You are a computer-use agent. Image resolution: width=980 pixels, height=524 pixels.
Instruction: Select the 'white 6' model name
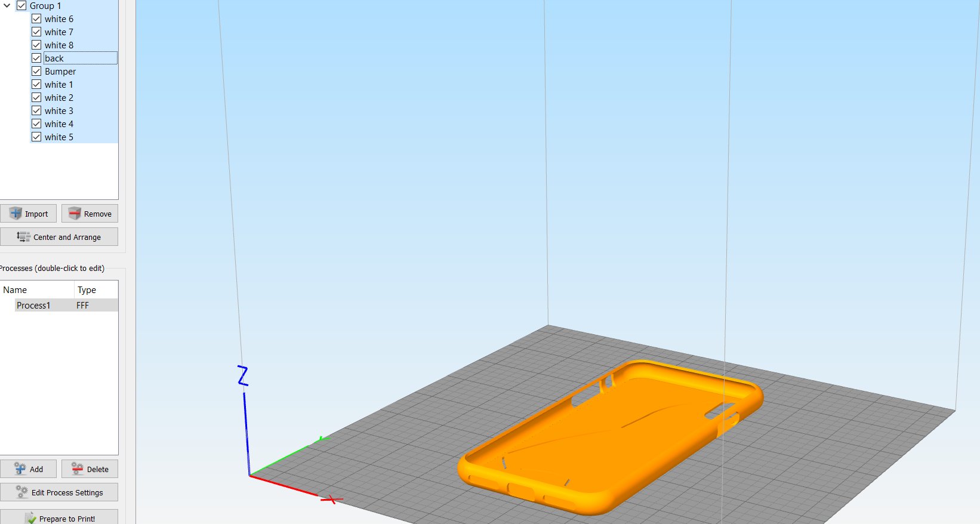tap(59, 19)
